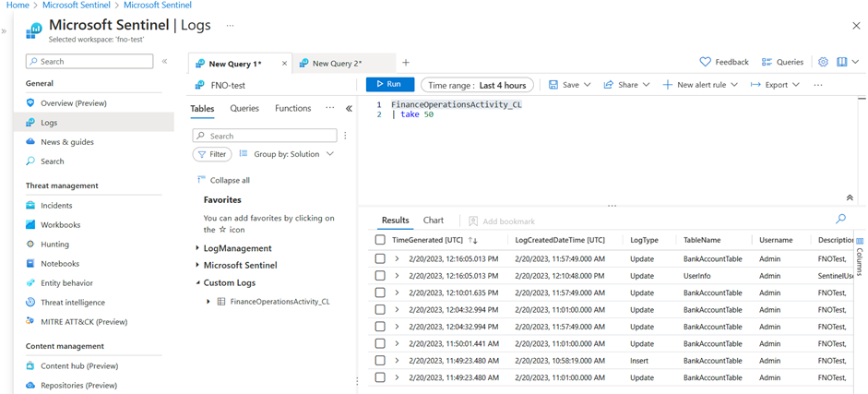868x394 pixels.
Task: Open the Export dropdown
Action: (x=775, y=85)
